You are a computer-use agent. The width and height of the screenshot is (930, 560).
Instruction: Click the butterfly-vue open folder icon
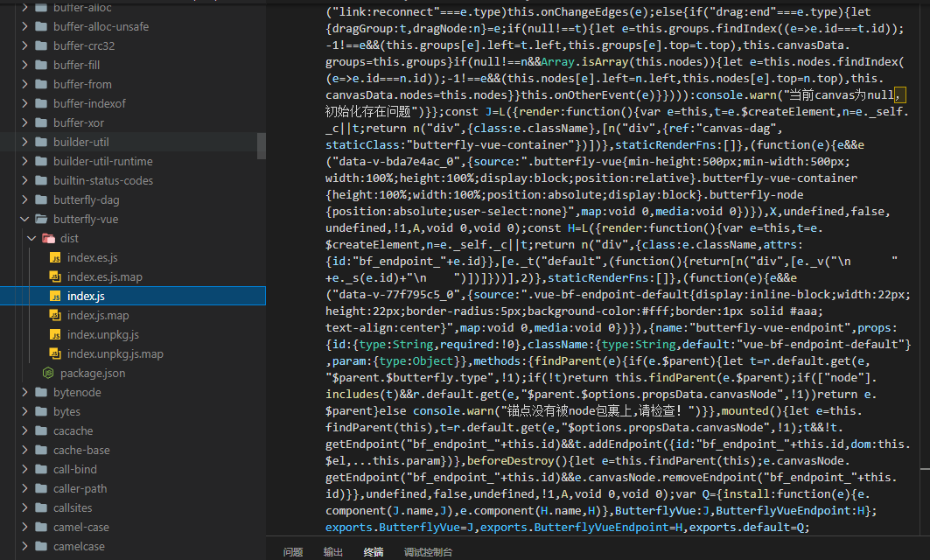pyautogui.click(x=41, y=219)
